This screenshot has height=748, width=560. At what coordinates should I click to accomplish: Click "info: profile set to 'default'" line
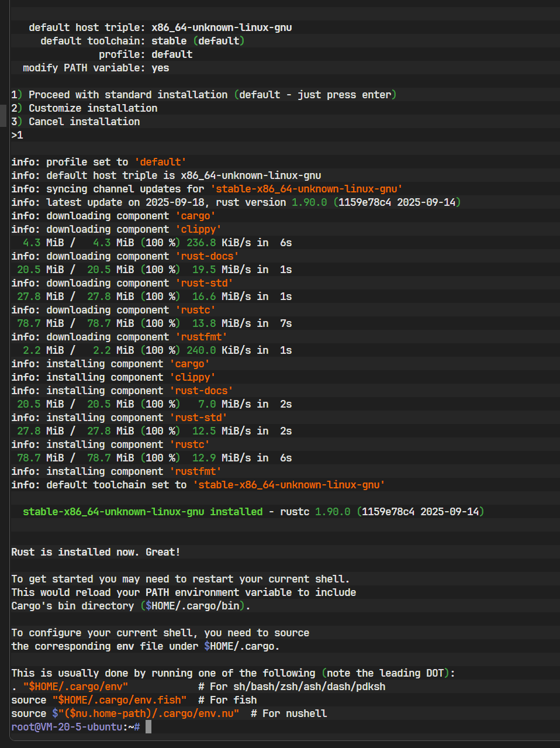pos(99,162)
